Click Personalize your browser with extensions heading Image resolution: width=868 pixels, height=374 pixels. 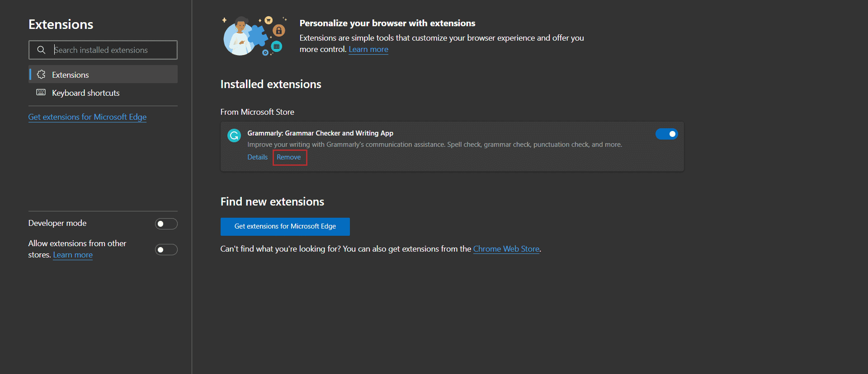point(387,23)
